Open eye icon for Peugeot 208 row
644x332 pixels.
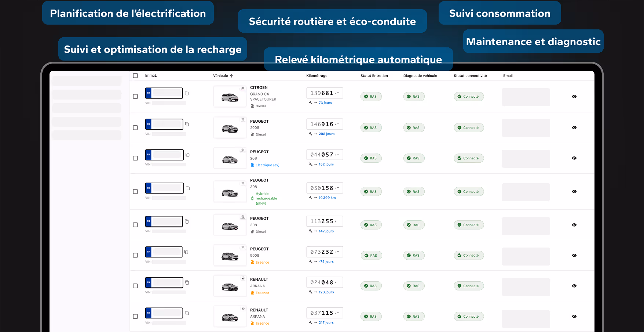pyautogui.click(x=574, y=158)
